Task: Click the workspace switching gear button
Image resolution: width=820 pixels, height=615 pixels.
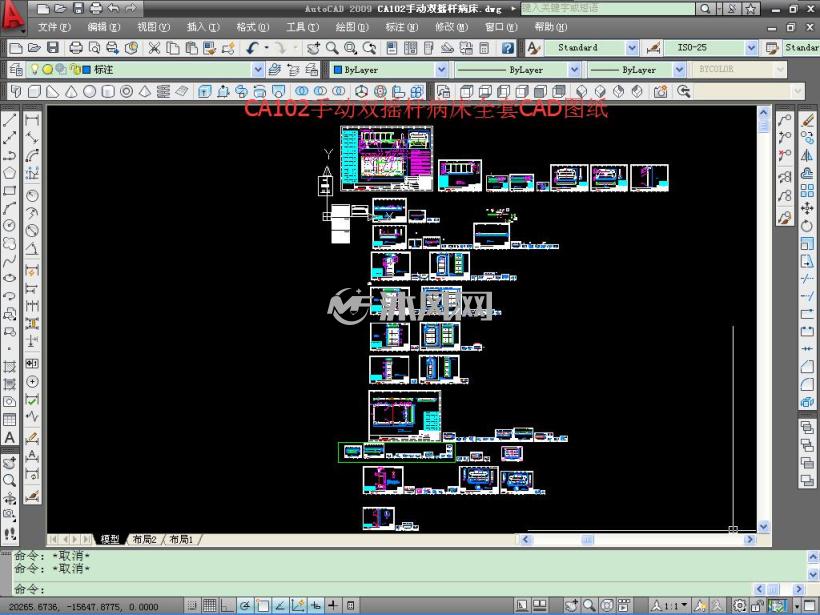Action: click(x=739, y=606)
